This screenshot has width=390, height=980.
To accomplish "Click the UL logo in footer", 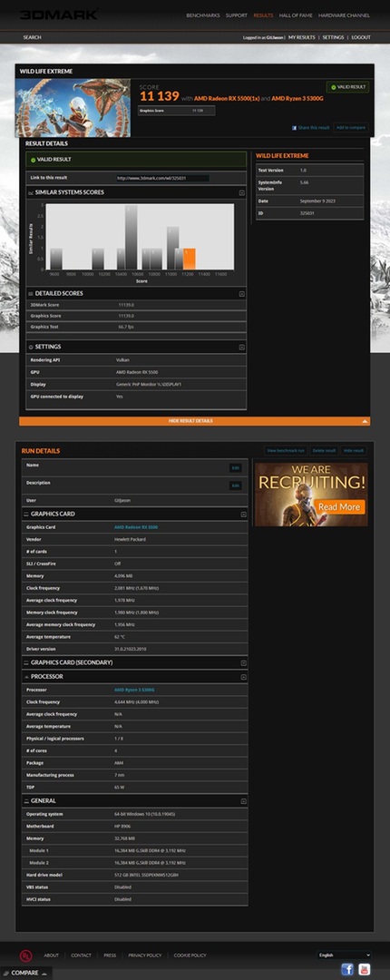I will pos(25,955).
